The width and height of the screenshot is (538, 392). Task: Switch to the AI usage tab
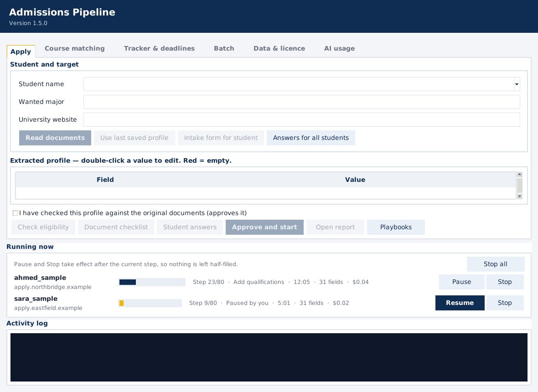[339, 48]
